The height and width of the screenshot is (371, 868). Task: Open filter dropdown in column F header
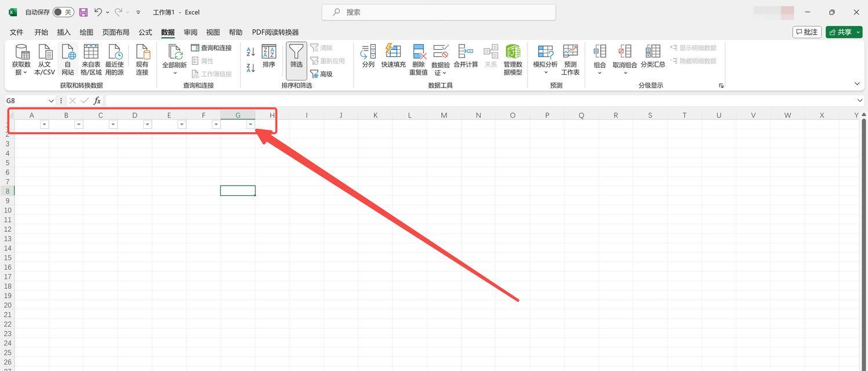click(x=216, y=125)
